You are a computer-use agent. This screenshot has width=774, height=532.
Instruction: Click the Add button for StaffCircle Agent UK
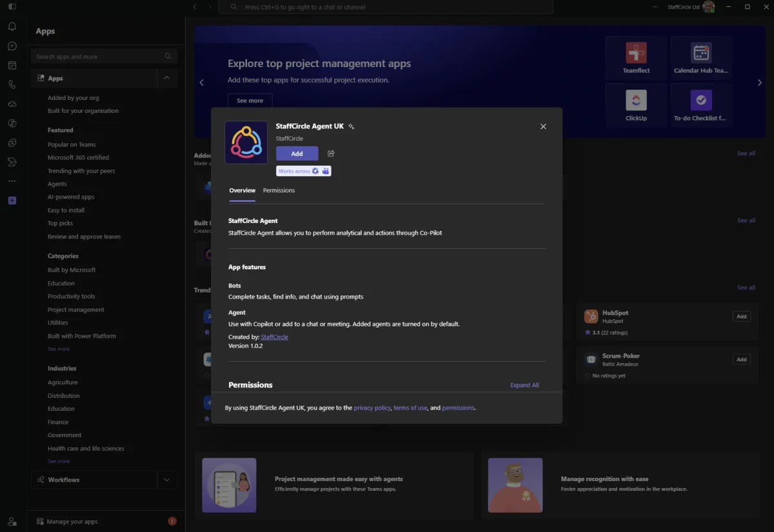(x=297, y=153)
